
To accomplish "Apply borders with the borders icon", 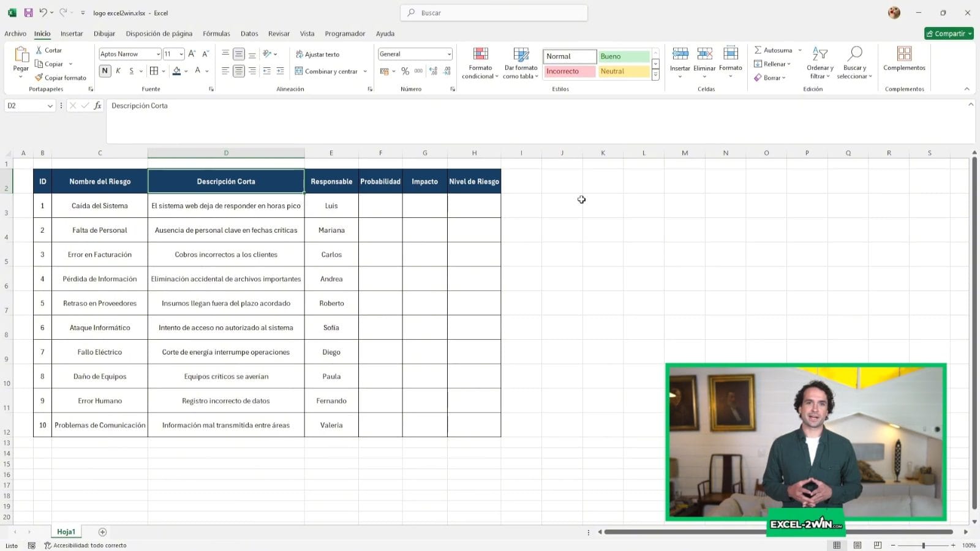I will click(x=154, y=71).
